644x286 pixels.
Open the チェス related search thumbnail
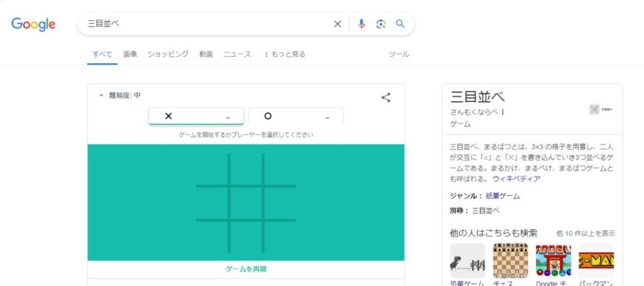[x=511, y=261]
